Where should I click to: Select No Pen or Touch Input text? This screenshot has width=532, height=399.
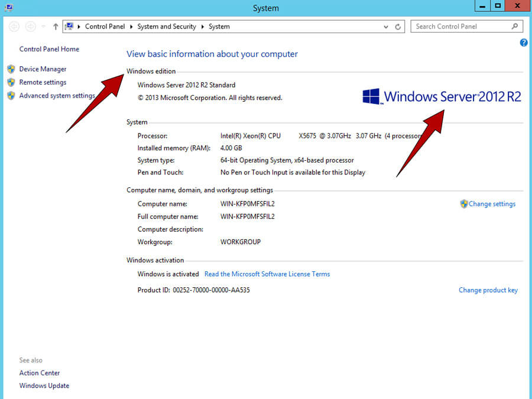point(293,173)
